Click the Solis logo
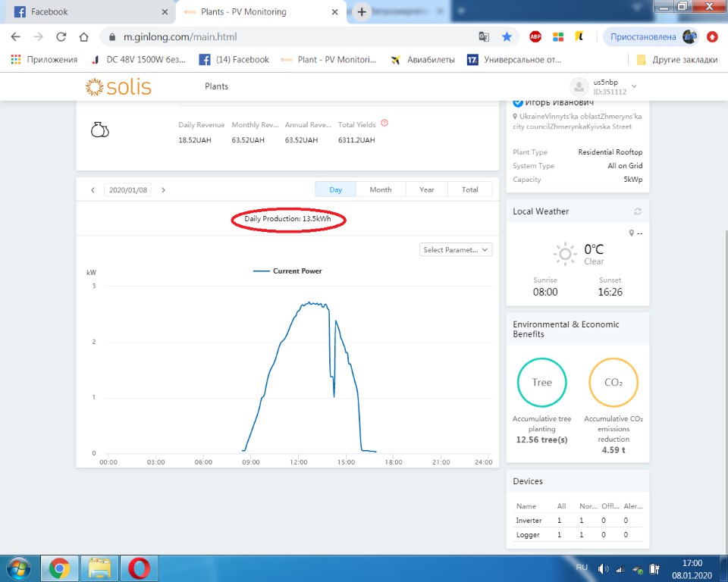Image resolution: width=728 pixels, height=582 pixels. click(x=118, y=87)
